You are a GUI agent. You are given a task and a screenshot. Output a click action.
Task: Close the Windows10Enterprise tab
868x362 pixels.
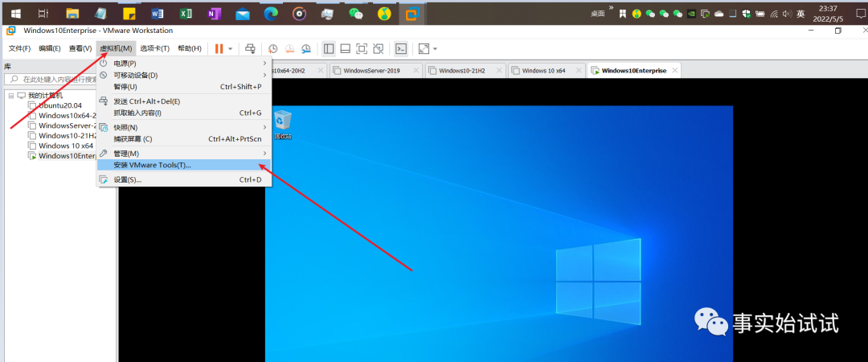[674, 71]
